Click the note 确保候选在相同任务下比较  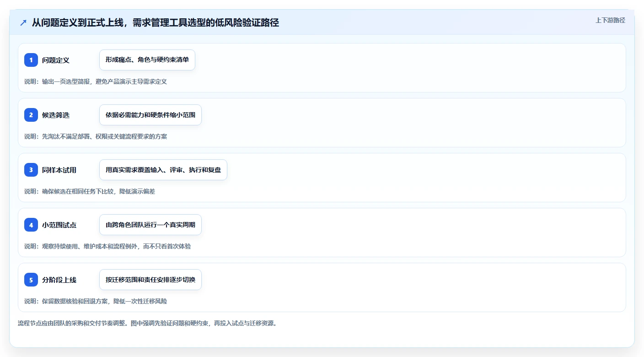90,191
